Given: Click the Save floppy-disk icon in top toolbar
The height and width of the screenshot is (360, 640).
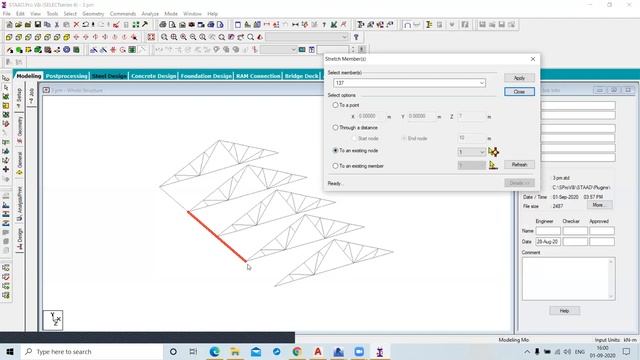Looking at the screenshot, I should (38, 25).
